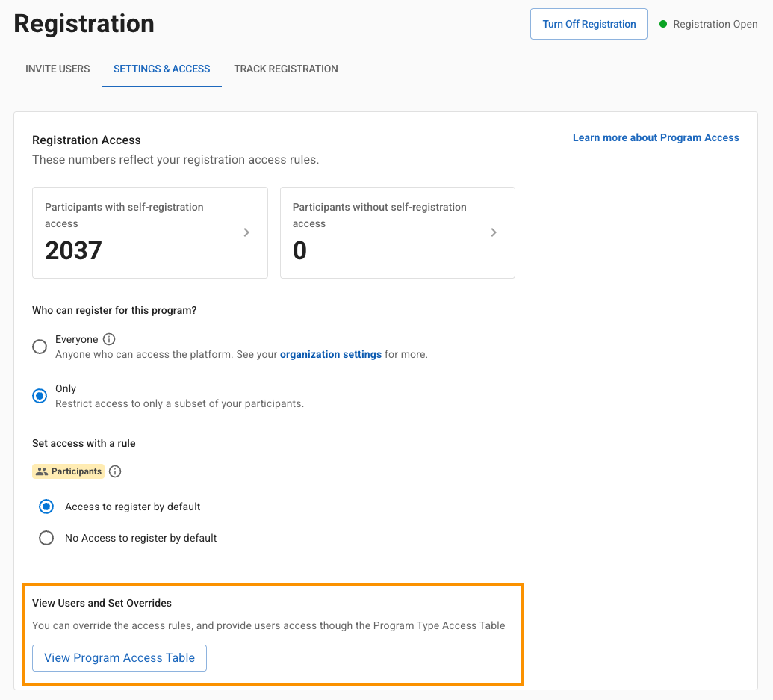Open the Track Registration tab
Screen dimensions: 773x700
[286, 69]
